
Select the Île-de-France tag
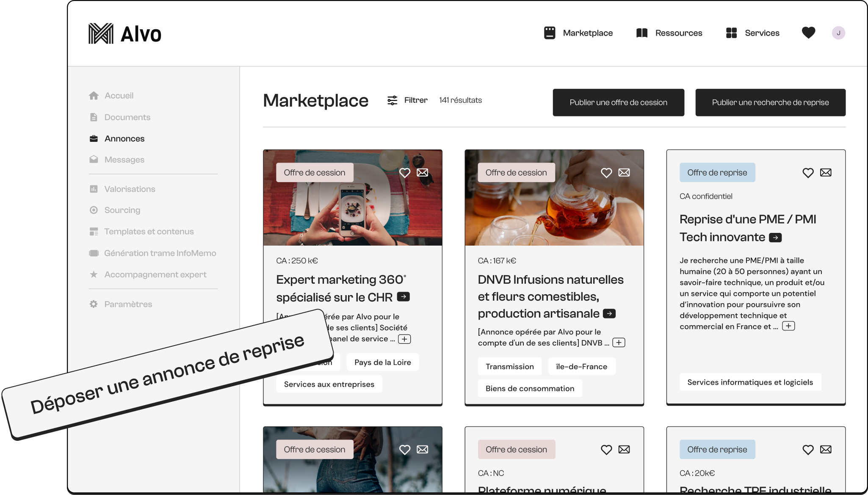tap(581, 367)
